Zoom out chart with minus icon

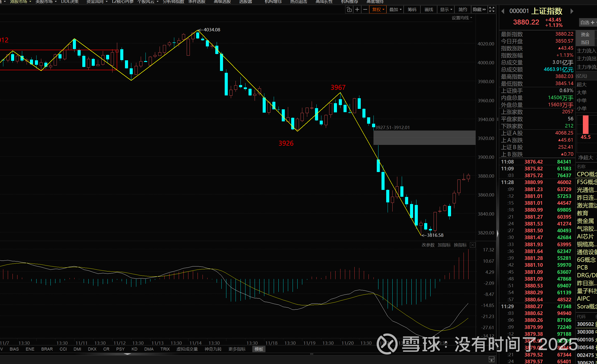(x=365, y=10)
